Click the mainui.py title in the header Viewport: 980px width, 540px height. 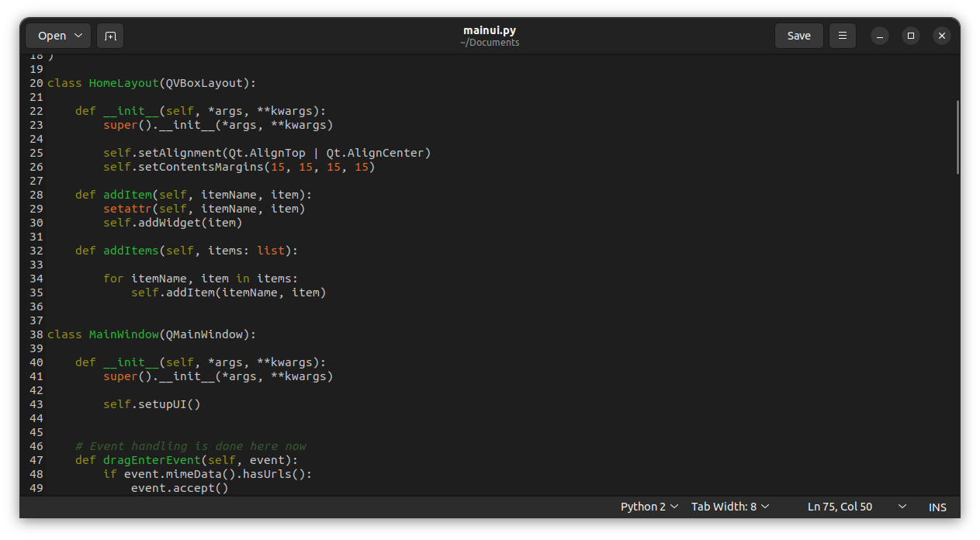pyautogui.click(x=490, y=30)
